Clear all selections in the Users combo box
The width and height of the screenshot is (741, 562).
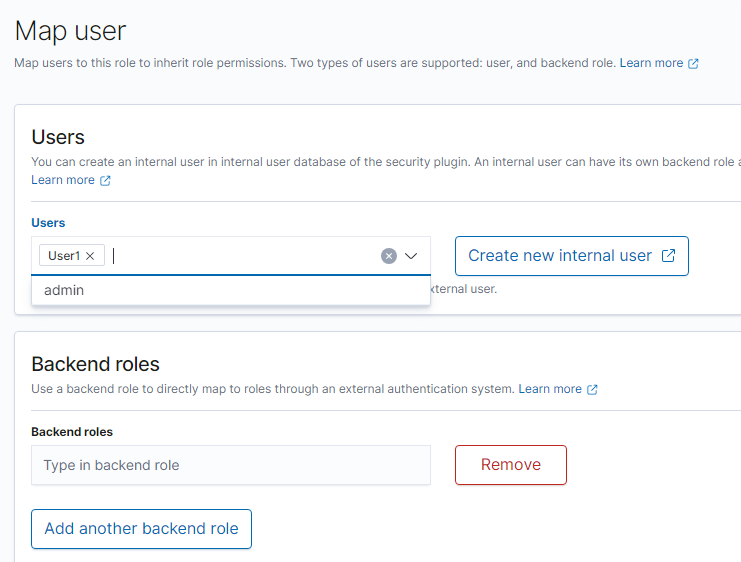pos(388,256)
